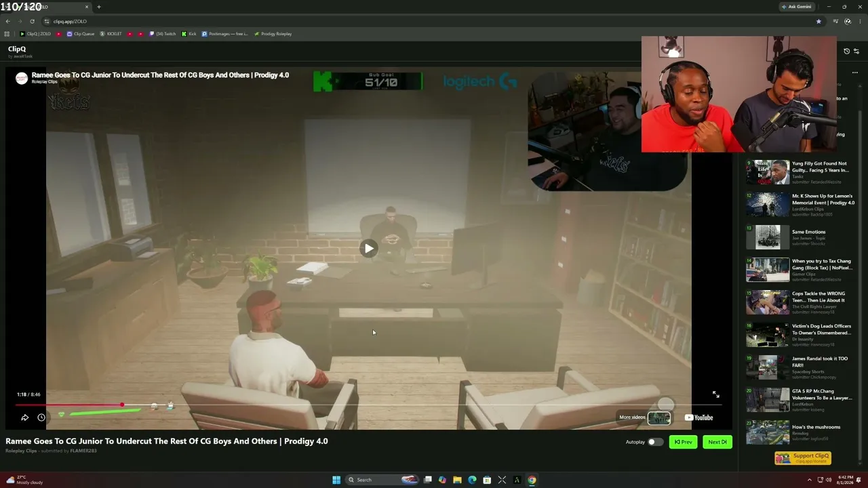
Task: Select clip 'Mr. K Shows Up for Lemon's Memorial'
Action: (800, 205)
